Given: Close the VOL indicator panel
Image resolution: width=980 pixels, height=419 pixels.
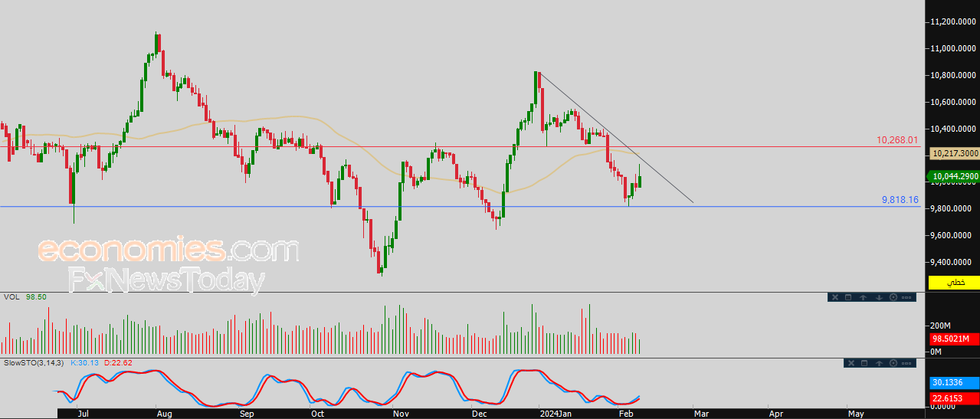Looking at the screenshot, I should tap(835, 297).
